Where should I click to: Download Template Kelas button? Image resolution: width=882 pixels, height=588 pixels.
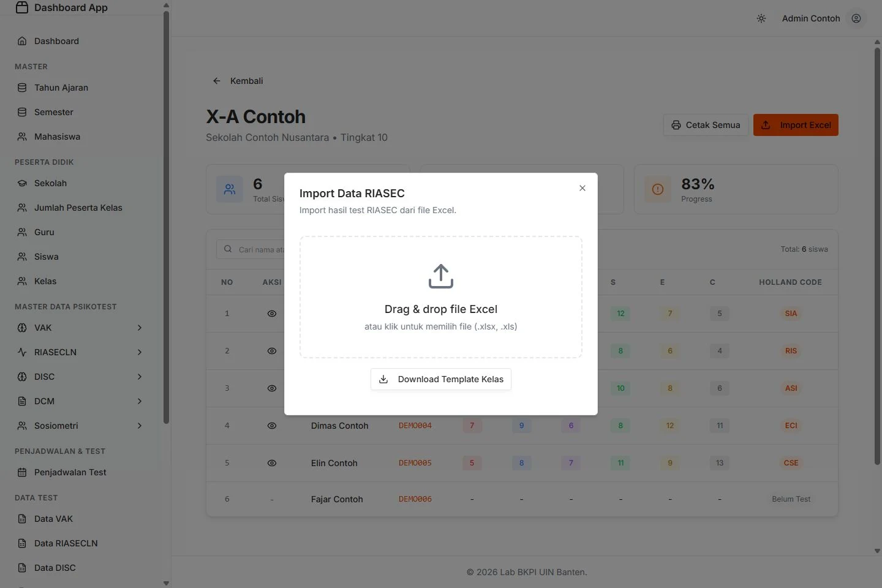click(x=441, y=379)
